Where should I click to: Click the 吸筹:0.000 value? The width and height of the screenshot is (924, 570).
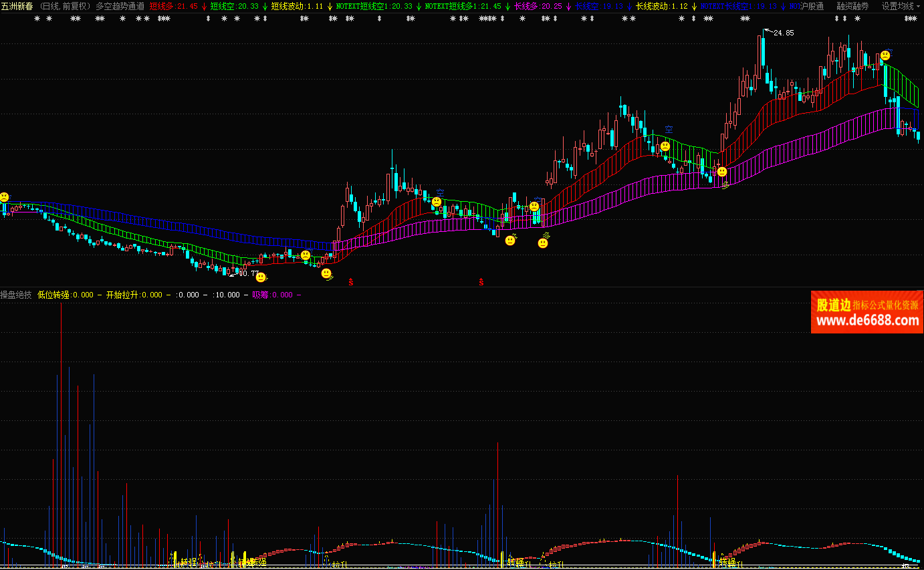click(x=272, y=295)
